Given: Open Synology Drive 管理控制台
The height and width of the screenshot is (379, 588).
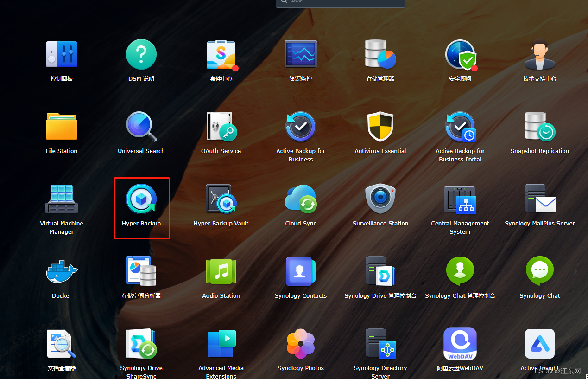Looking at the screenshot, I should 380,271.
